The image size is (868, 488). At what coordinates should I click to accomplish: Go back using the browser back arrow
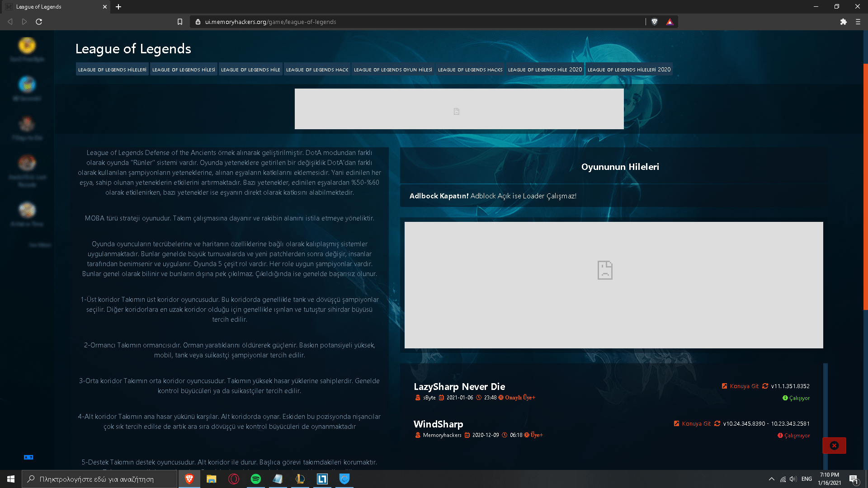(x=10, y=22)
